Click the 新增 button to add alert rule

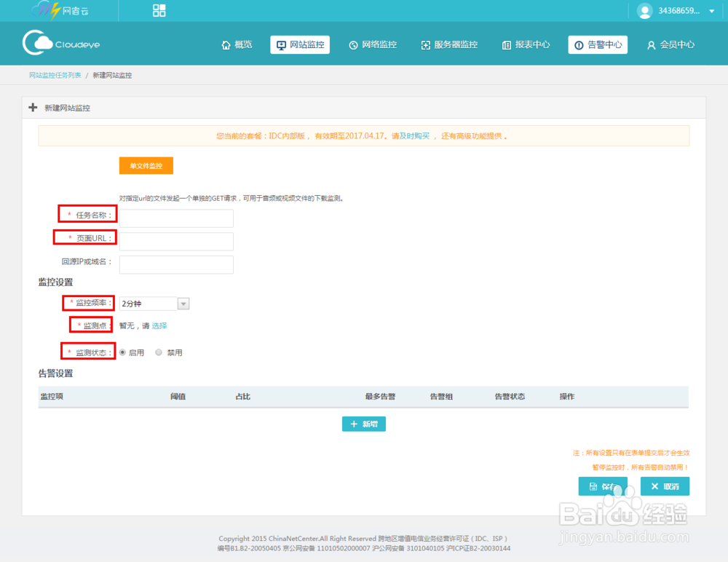coord(363,424)
